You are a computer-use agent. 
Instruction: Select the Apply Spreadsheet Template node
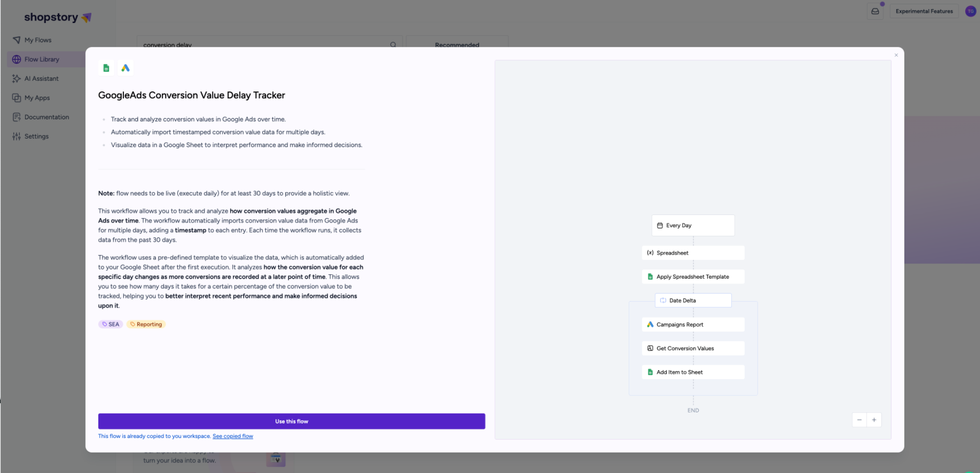[693, 277]
